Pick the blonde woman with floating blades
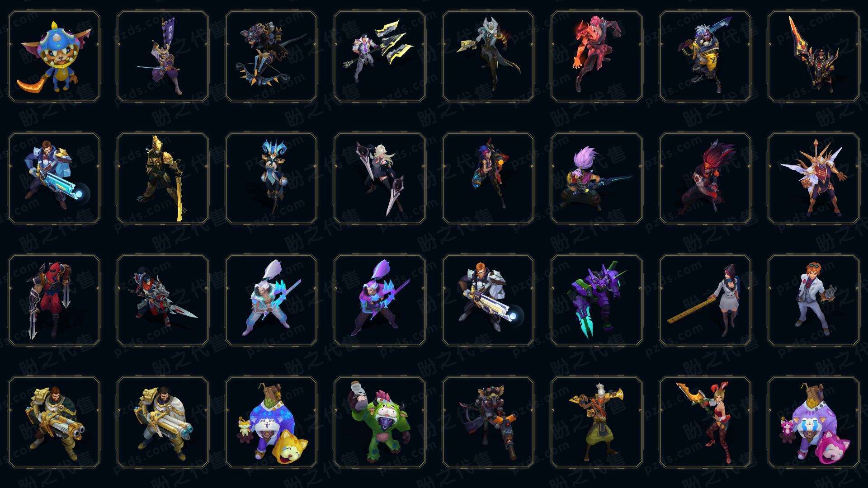The image size is (868, 488). pos(380,178)
